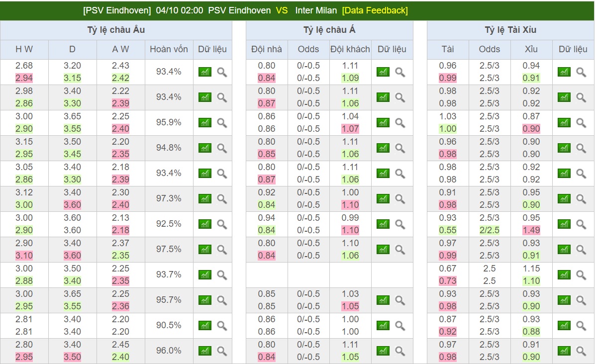
Task: Open chart icon in the 92.5% payout row
Action: tap(205, 224)
